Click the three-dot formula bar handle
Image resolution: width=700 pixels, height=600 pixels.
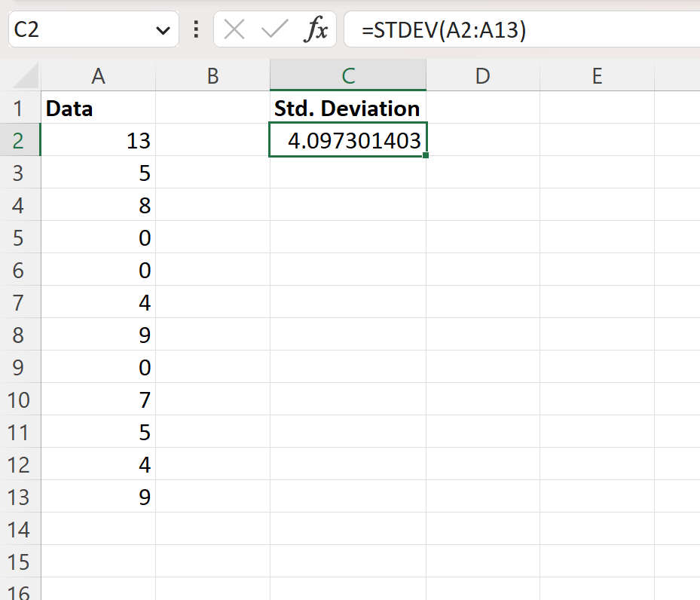[196, 29]
